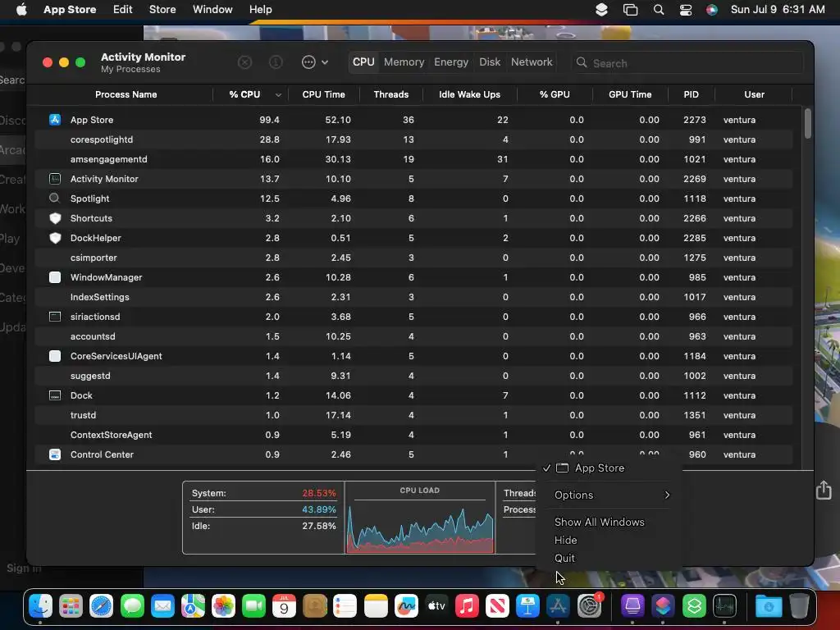Choose Quit from Dock context menu
This screenshot has height=630, width=840.
point(564,558)
